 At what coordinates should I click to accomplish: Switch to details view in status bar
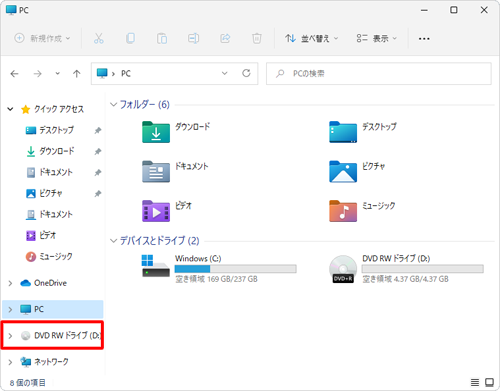[x=475, y=382]
